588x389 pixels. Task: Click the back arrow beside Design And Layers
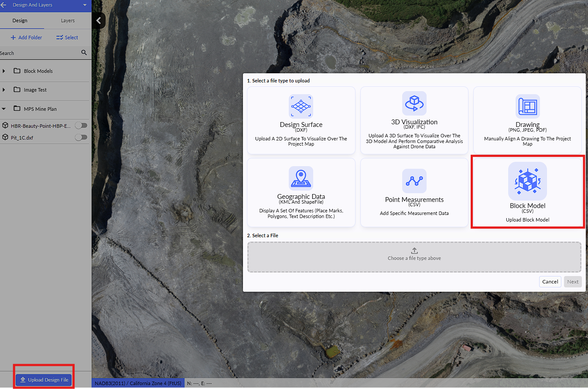click(4, 5)
